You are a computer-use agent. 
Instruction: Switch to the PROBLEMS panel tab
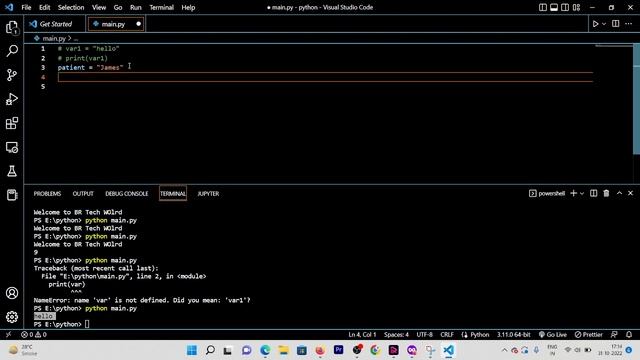pos(47,193)
